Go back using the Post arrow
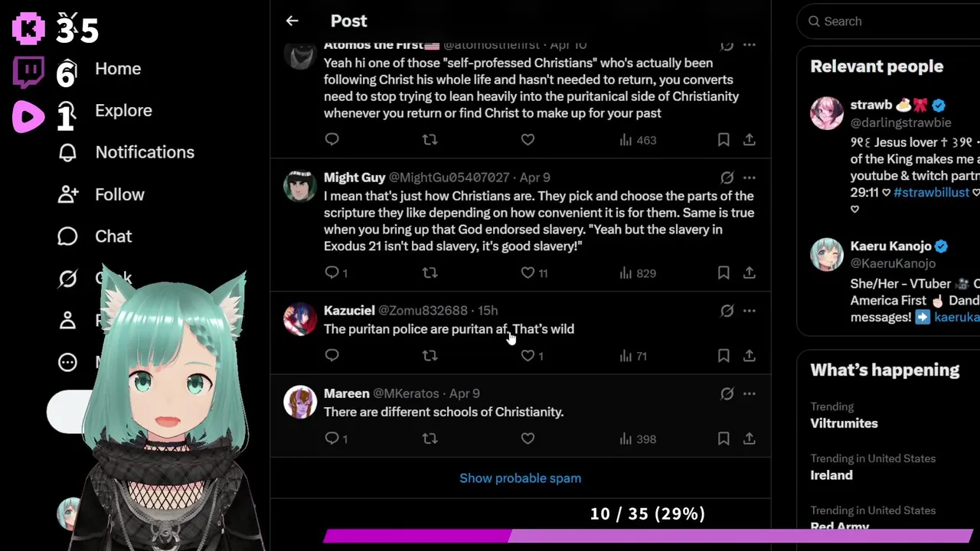 click(292, 21)
